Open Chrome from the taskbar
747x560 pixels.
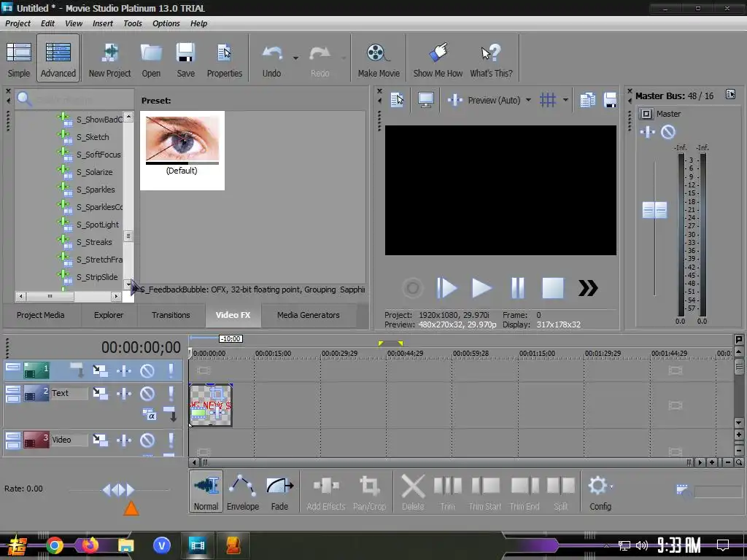[54, 545]
